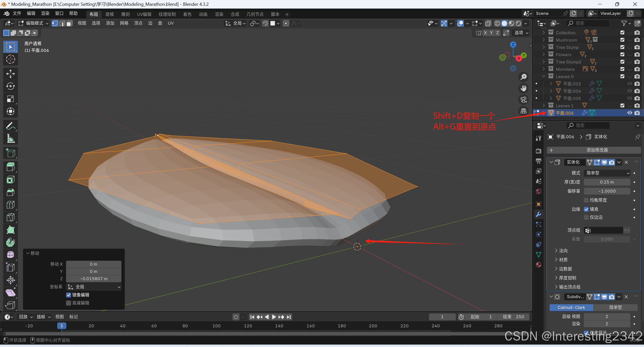Select the Catmull-Clark subdivision button
This screenshot has width=644, height=347.
coord(571,307)
